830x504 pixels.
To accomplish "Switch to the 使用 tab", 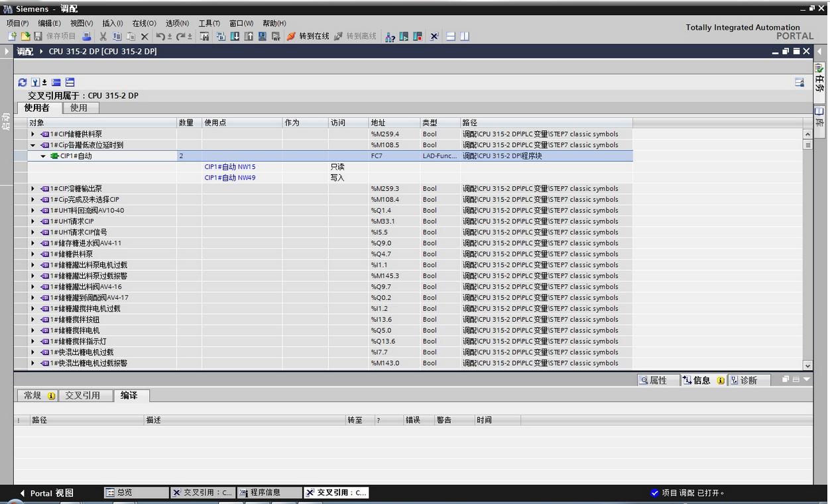I will coord(79,107).
